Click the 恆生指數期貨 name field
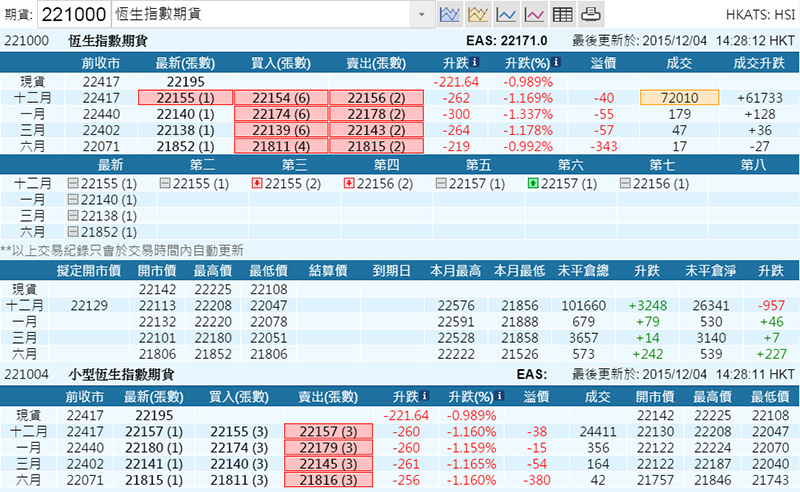 [261, 14]
